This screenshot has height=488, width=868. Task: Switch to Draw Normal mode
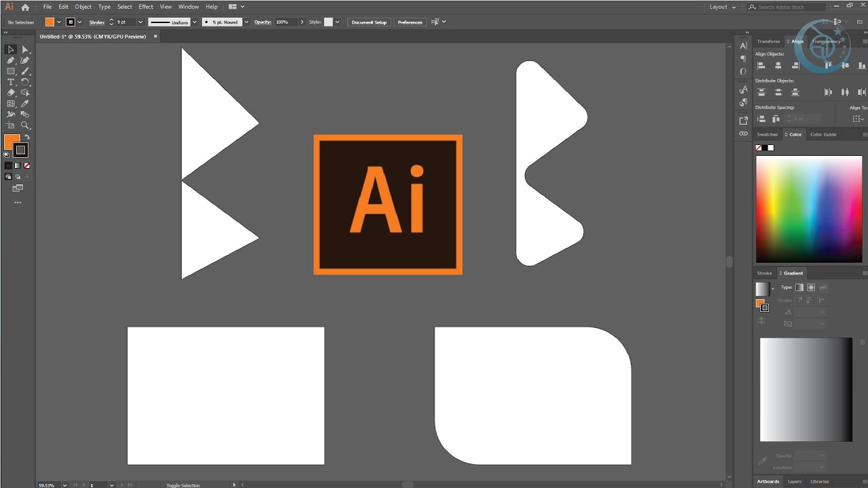pos(8,176)
